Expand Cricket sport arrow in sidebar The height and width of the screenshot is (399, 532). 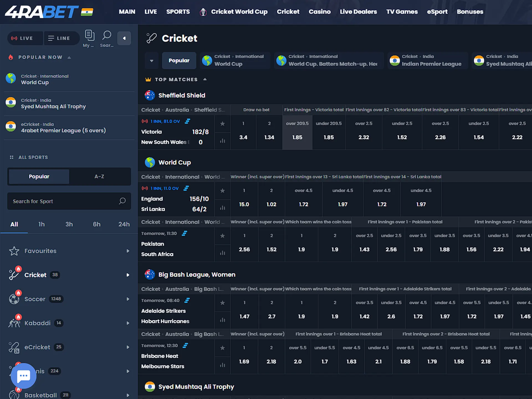tap(128, 275)
